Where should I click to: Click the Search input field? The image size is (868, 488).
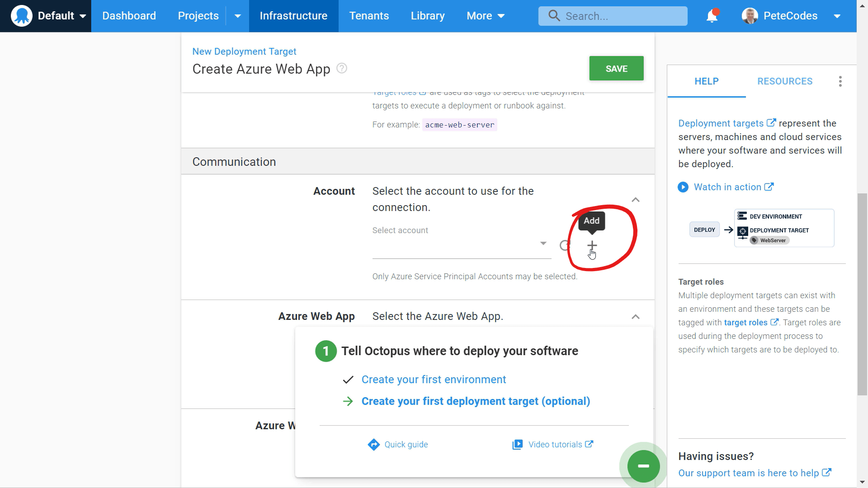(613, 16)
